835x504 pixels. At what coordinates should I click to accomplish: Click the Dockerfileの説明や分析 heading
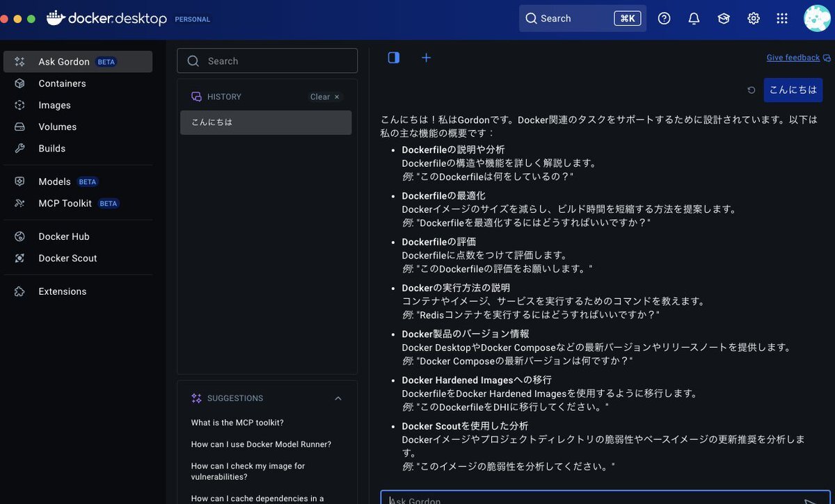(x=453, y=149)
